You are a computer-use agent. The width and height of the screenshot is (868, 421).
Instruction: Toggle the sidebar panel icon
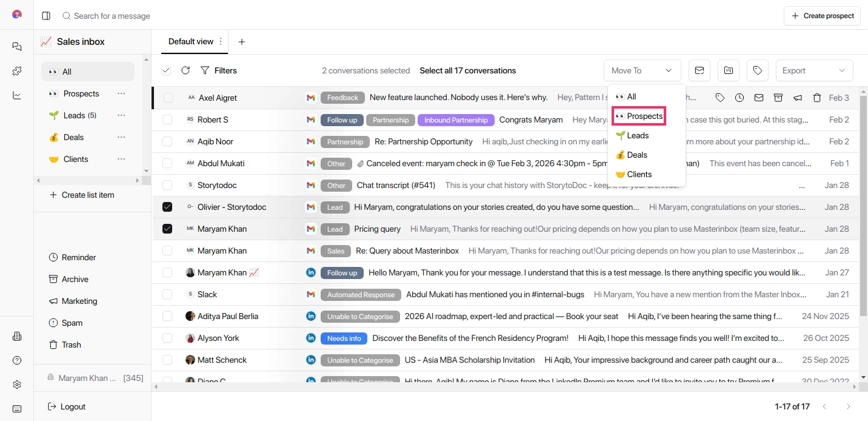[46, 16]
